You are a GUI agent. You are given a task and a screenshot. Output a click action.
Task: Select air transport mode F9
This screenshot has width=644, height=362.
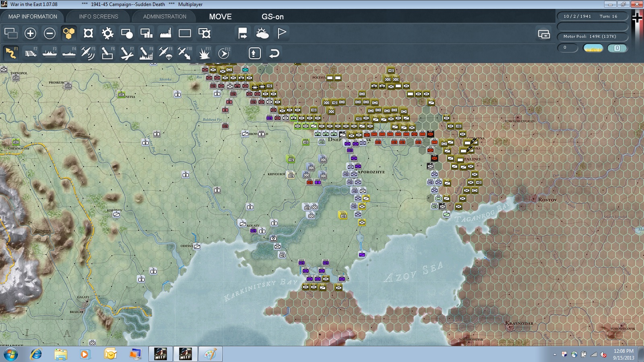click(165, 53)
